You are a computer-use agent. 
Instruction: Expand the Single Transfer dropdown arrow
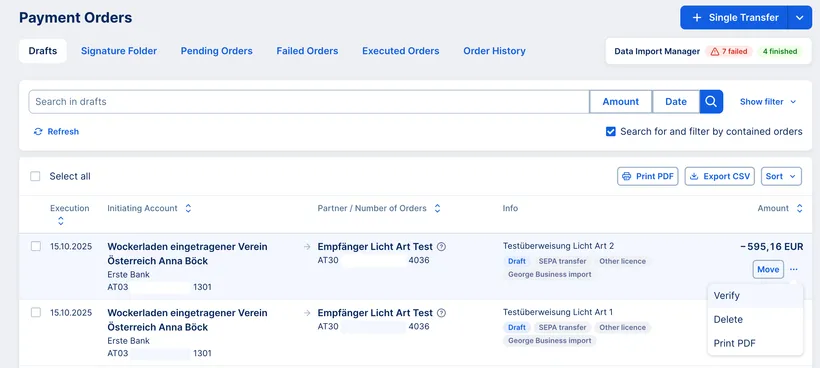pyautogui.click(x=800, y=18)
